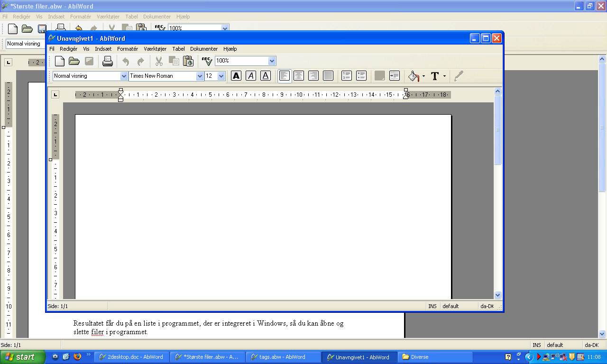Image resolution: width=607 pixels, height=364 pixels.
Task: Switch to tags.abw taskbar window
Action: (282, 357)
